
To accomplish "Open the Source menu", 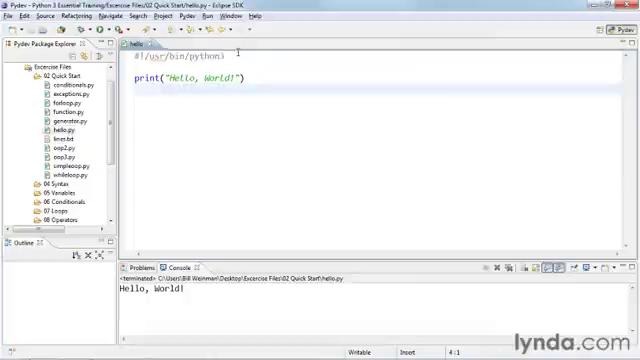I will [x=45, y=16].
